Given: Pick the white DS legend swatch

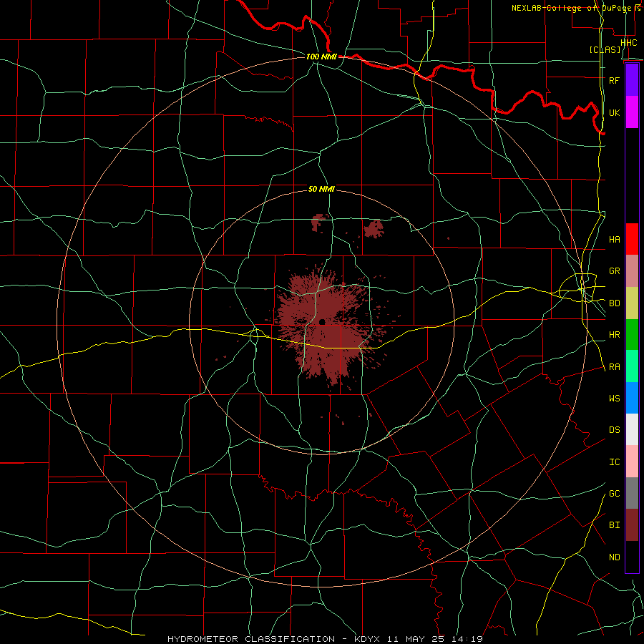Looking at the screenshot, I should click(x=632, y=429).
